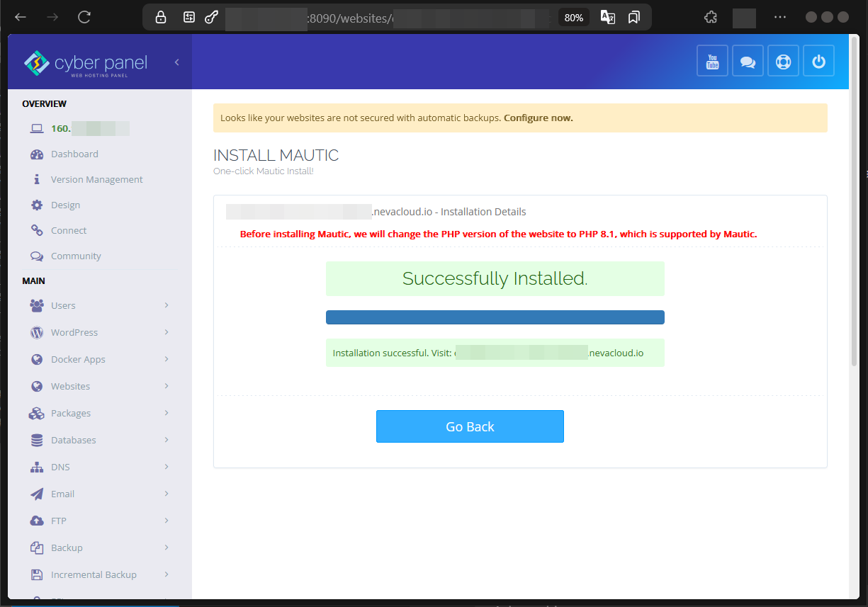Open the Community menu item
Viewport: 868px width, 607px height.
coord(76,256)
